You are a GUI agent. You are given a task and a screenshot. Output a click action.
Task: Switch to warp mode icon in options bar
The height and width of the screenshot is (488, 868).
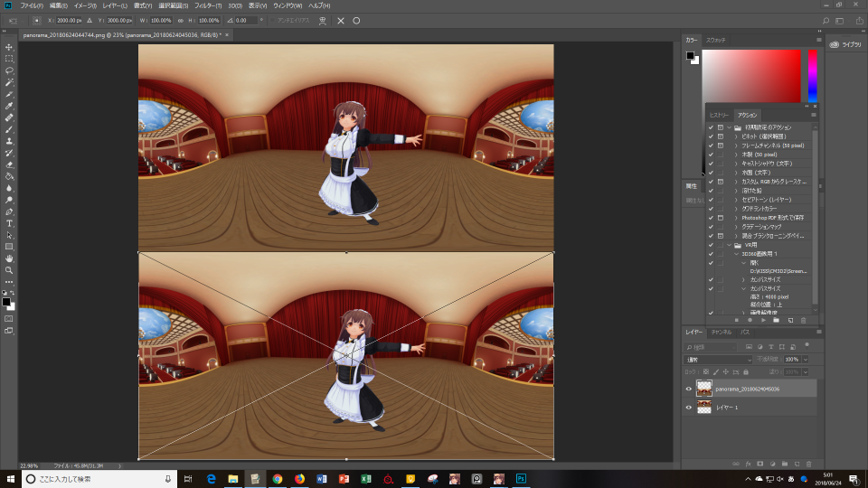point(322,21)
